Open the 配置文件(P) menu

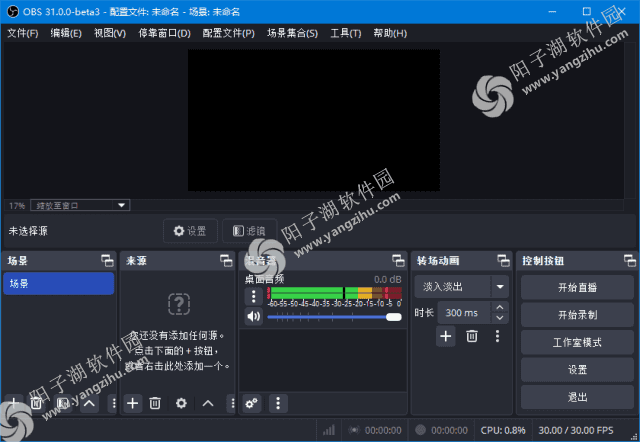click(229, 33)
